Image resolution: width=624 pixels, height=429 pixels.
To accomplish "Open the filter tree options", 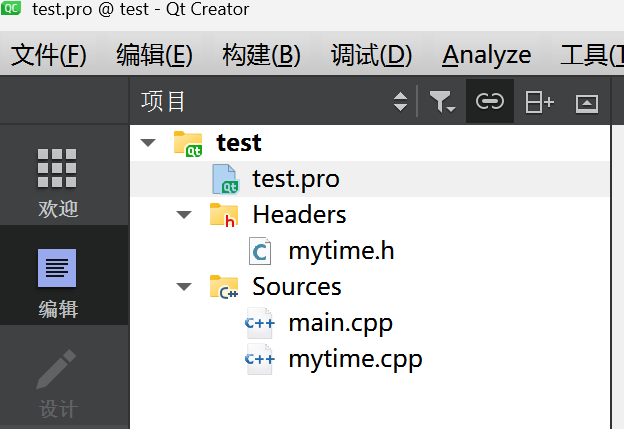I will click(x=442, y=102).
